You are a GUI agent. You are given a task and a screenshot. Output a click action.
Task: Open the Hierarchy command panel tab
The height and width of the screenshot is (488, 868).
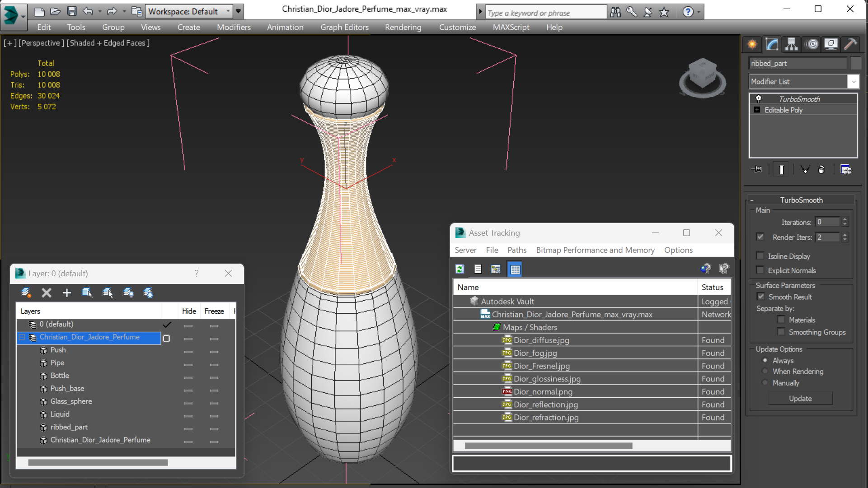791,44
